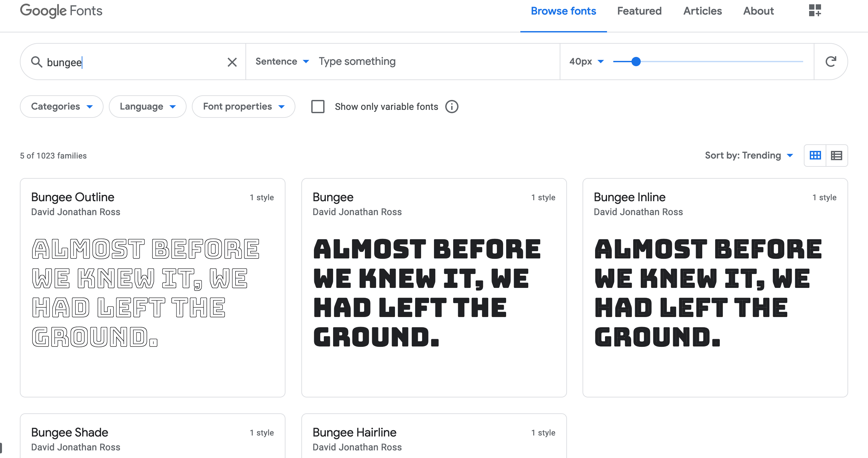Viewport: 868px width, 458px height.
Task: Click the search magnifier icon
Action: [36, 62]
